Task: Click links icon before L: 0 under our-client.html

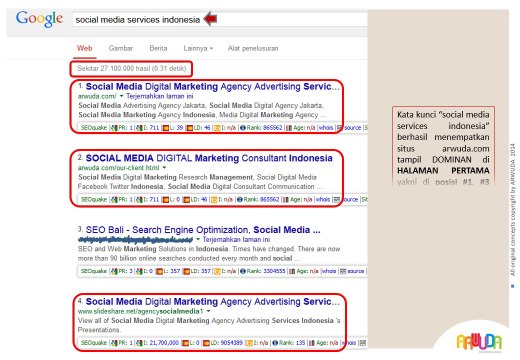Action: [165, 200]
